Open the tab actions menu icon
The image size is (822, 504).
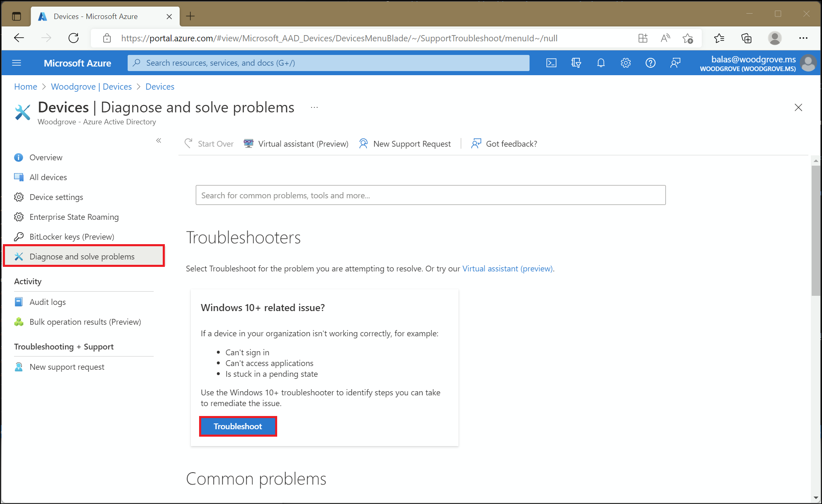[17, 17]
